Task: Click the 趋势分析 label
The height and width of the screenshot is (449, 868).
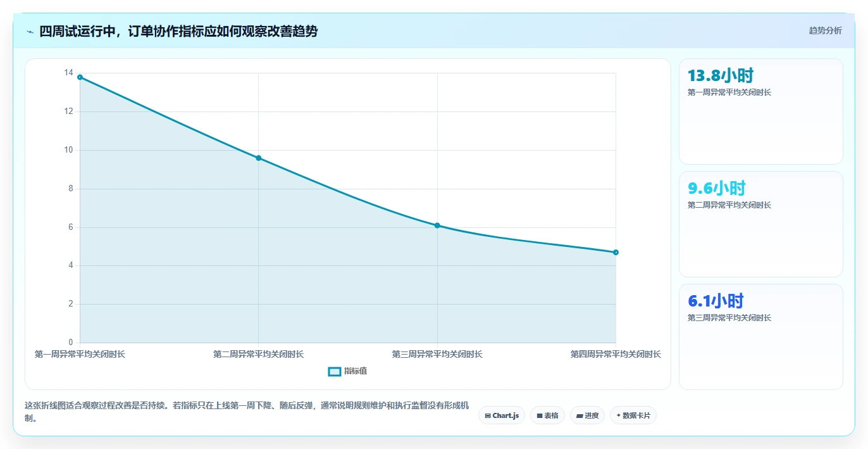Action: (825, 30)
